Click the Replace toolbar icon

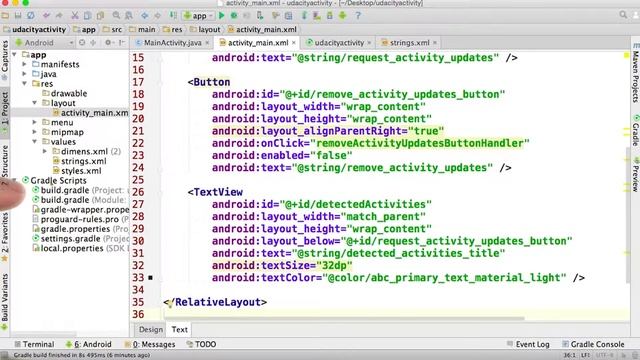[129, 16]
